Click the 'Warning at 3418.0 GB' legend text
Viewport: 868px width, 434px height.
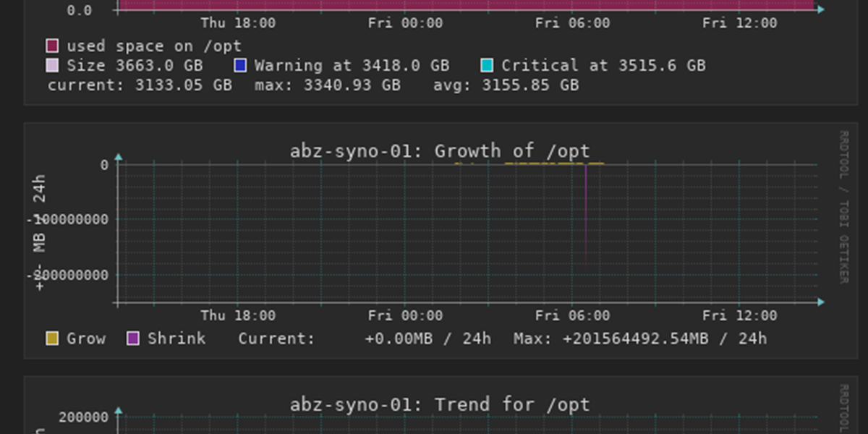click(x=352, y=66)
